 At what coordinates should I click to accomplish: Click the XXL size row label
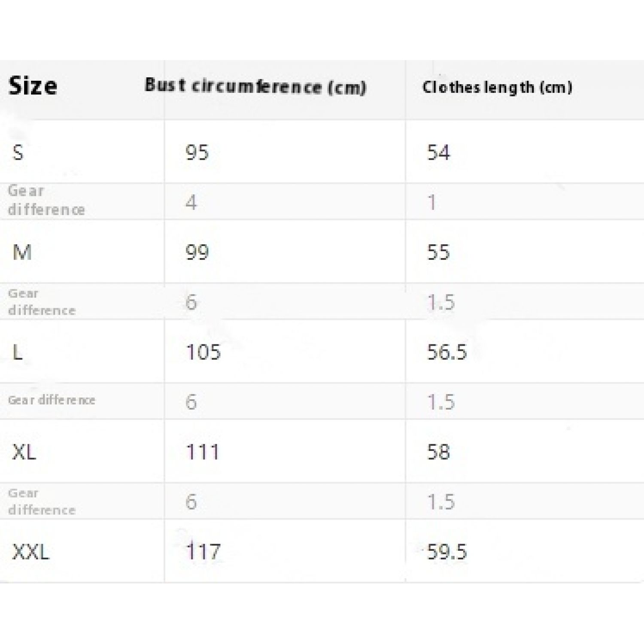(x=31, y=552)
